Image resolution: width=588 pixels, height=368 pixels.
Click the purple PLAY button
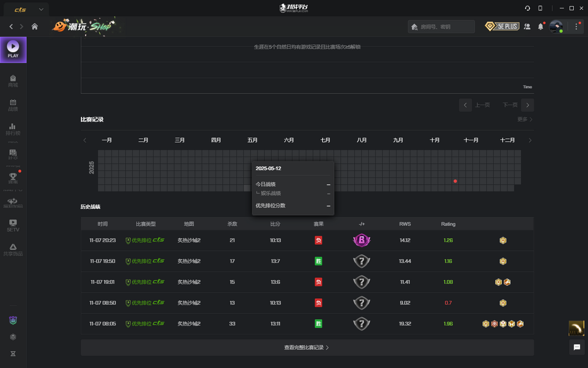[13, 50]
